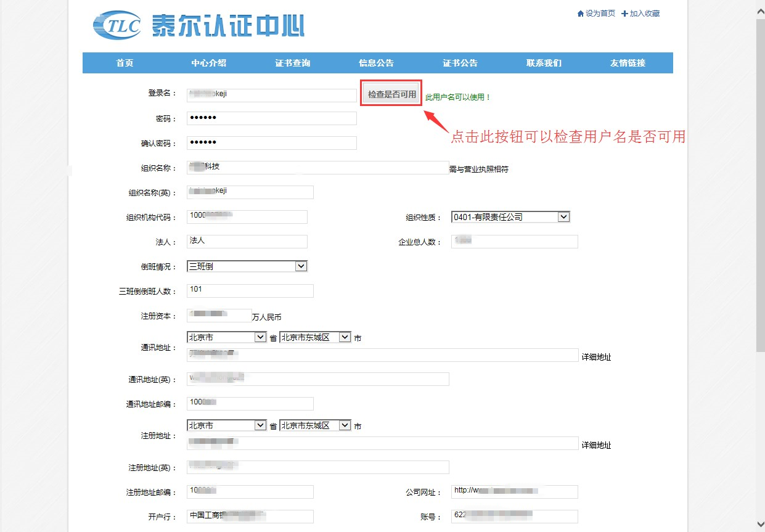
Task: Open the 证书查询 menu item
Action: pyautogui.click(x=292, y=63)
